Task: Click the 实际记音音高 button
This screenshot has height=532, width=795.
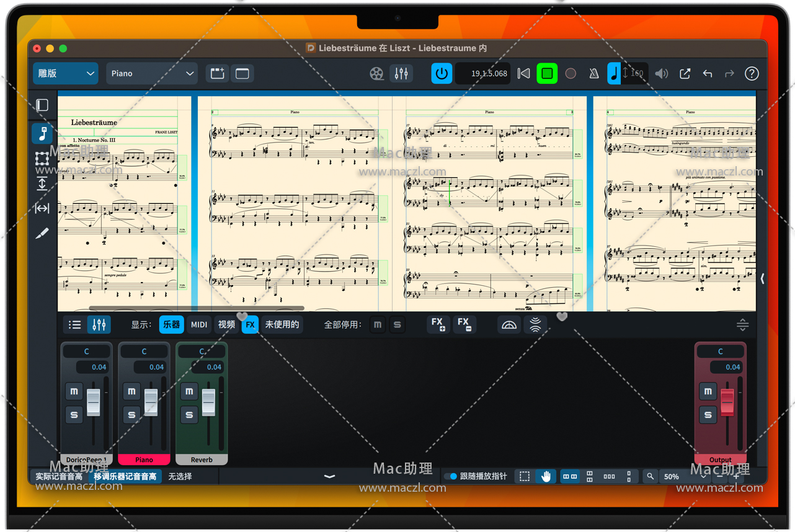Action: pyautogui.click(x=59, y=476)
